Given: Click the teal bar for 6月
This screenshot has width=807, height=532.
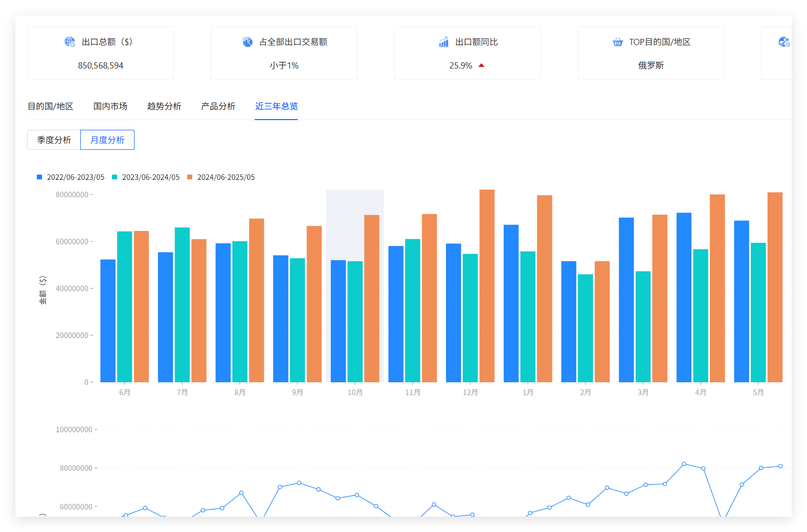Looking at the screenshot, I should pos(125,307).
